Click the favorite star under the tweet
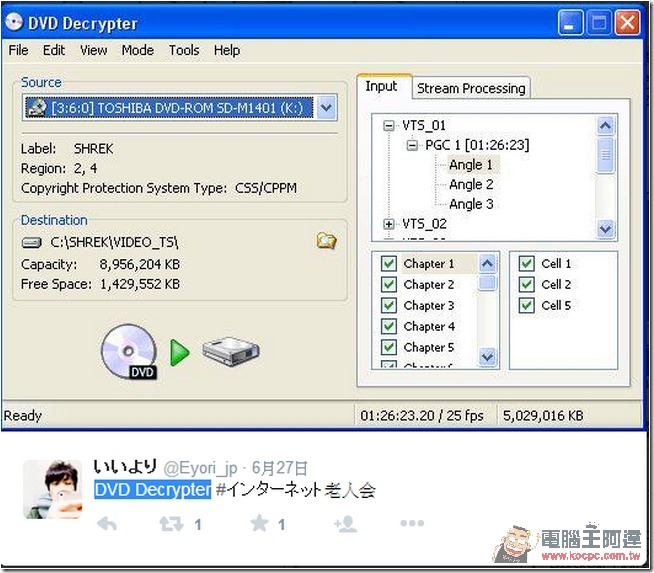The height and width of the screenshot is (573, 654). (259, 523)
